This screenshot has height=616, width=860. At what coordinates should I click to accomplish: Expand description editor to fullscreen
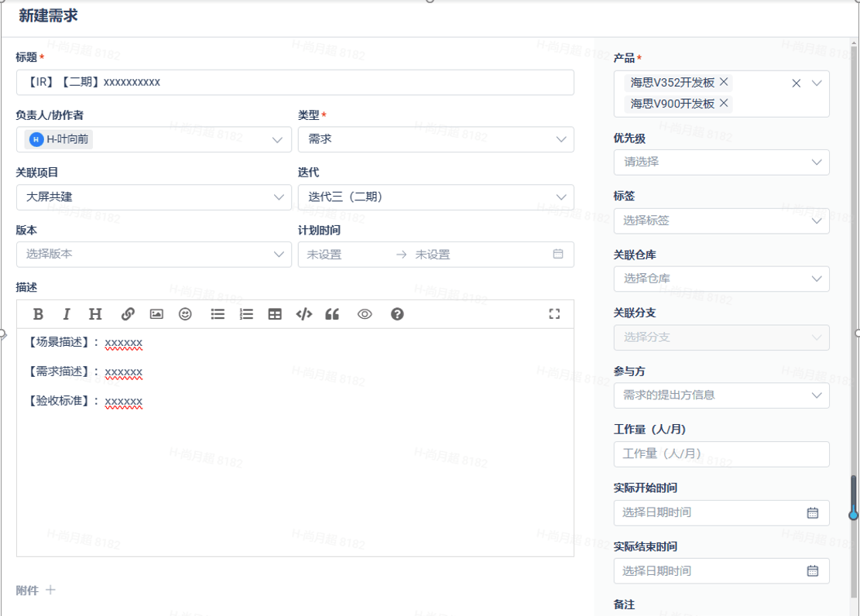[554, 313]
